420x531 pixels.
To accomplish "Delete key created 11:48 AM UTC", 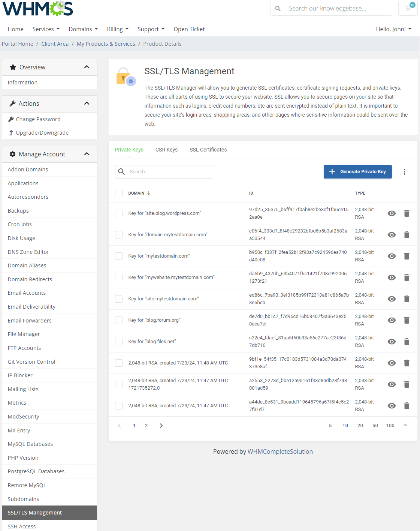I will 407,363.
